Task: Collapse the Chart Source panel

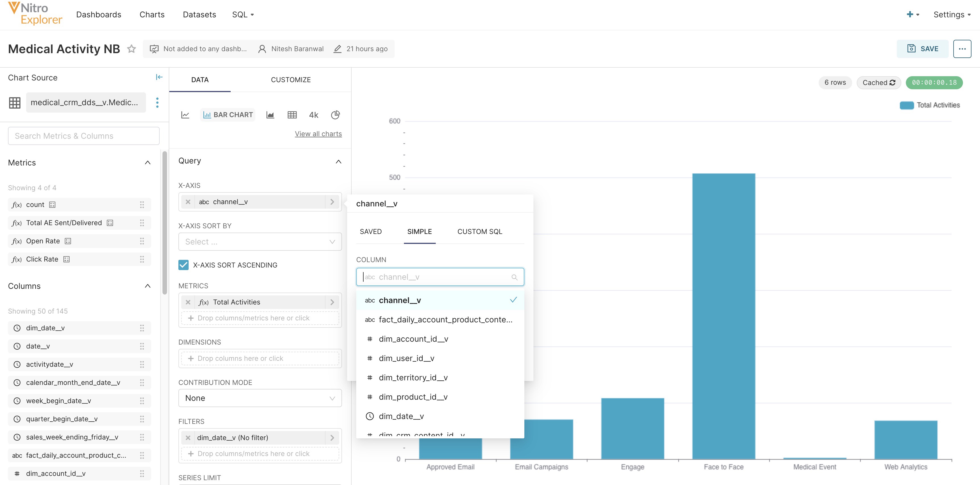Action: (159, 77)
